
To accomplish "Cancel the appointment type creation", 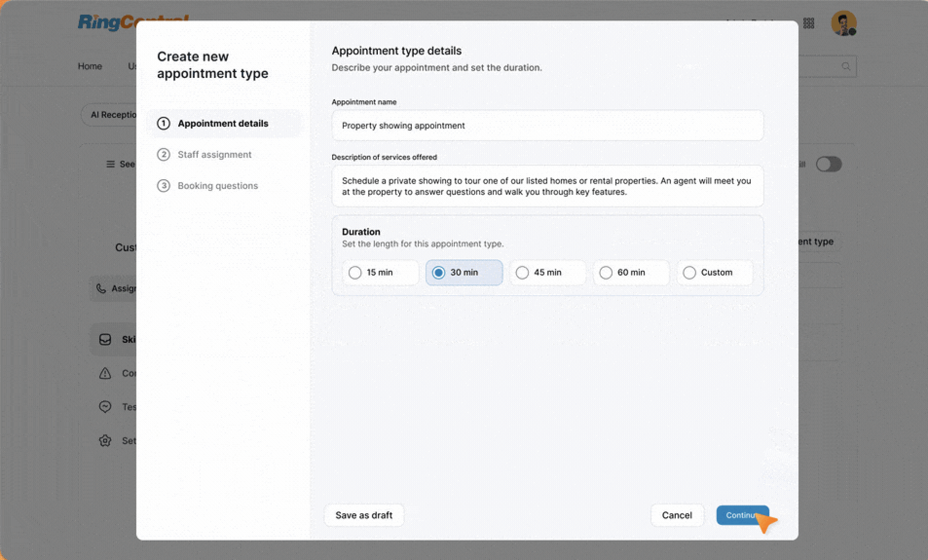I will coord(677,515).
